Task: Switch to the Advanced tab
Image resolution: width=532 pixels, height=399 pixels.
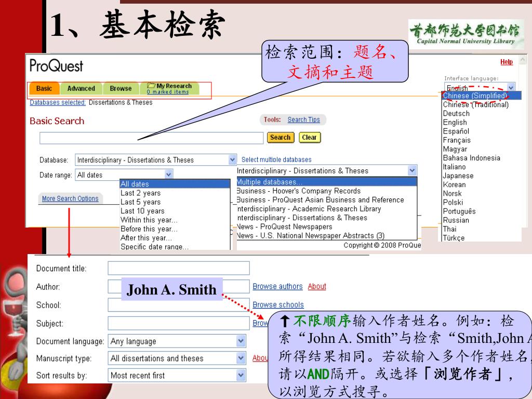Action: (x=81, y=88)
